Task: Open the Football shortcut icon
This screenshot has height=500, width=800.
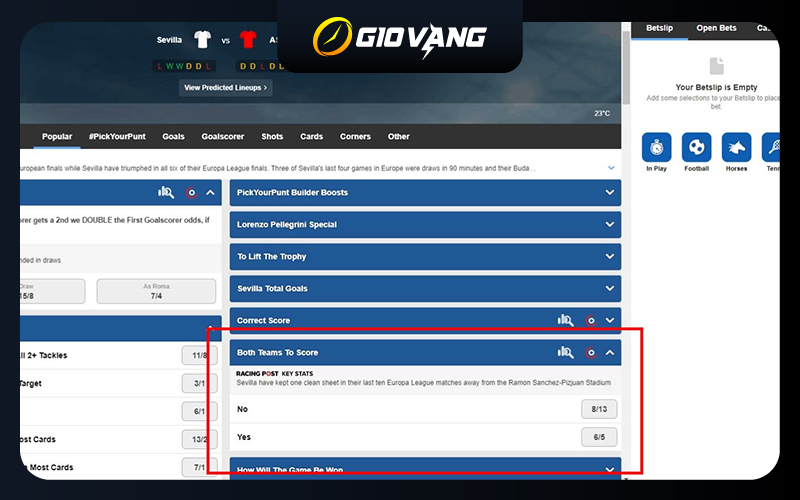Action: coord(696,147)
